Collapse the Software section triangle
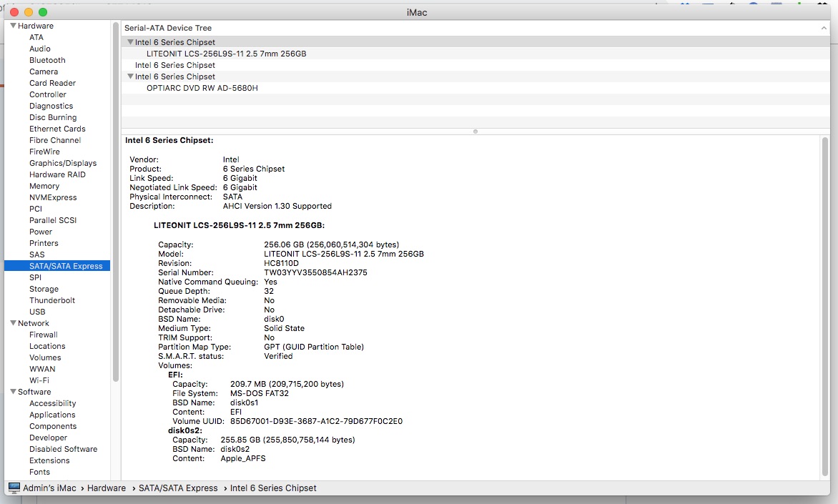Viewport: 838px width, 504px height. point(14,392)
